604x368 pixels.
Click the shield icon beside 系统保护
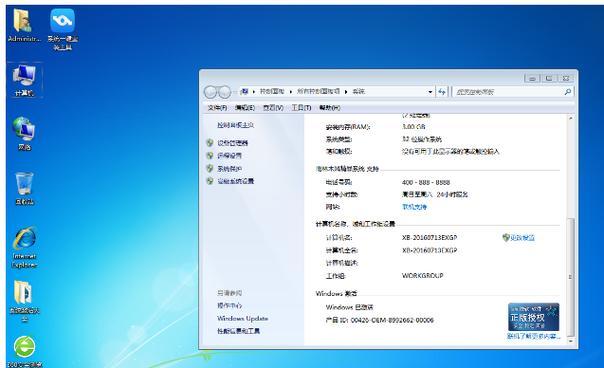coord(210,168)
